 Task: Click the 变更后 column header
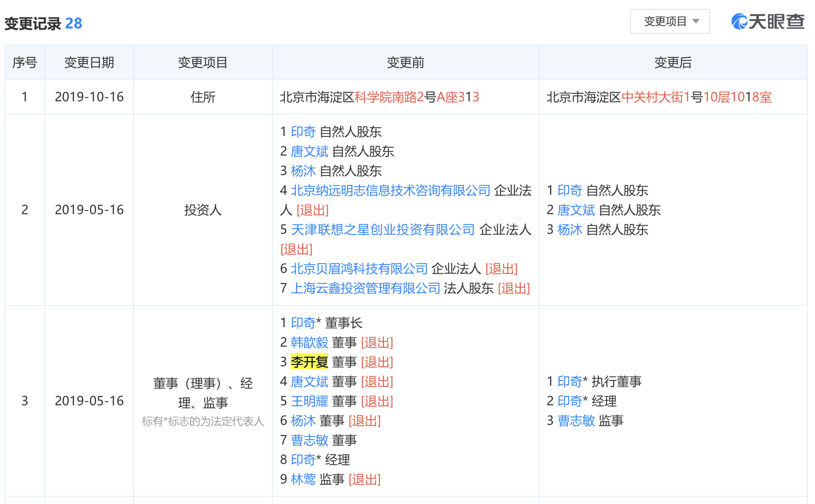(x=673, y=63)
